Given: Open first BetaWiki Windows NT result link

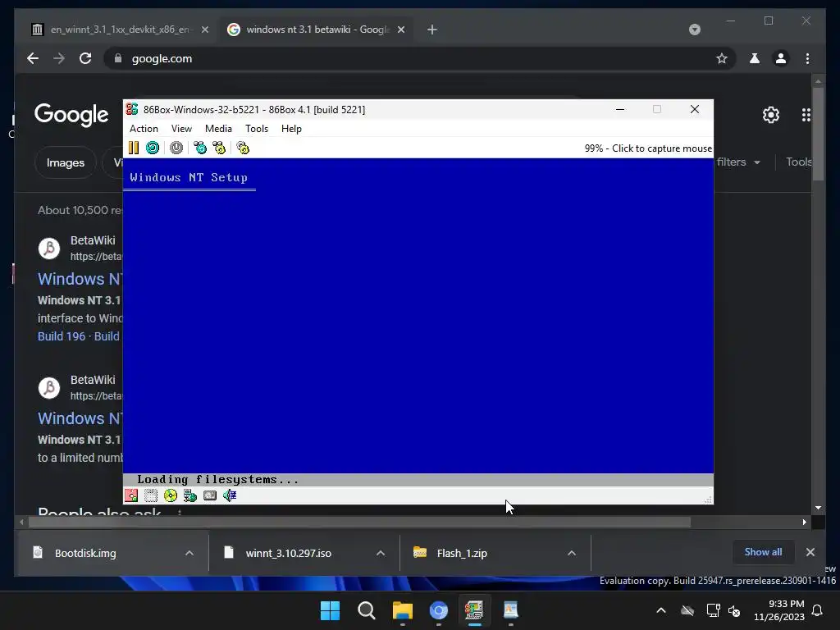Looking at the screenshot, I should coord(80,279).
